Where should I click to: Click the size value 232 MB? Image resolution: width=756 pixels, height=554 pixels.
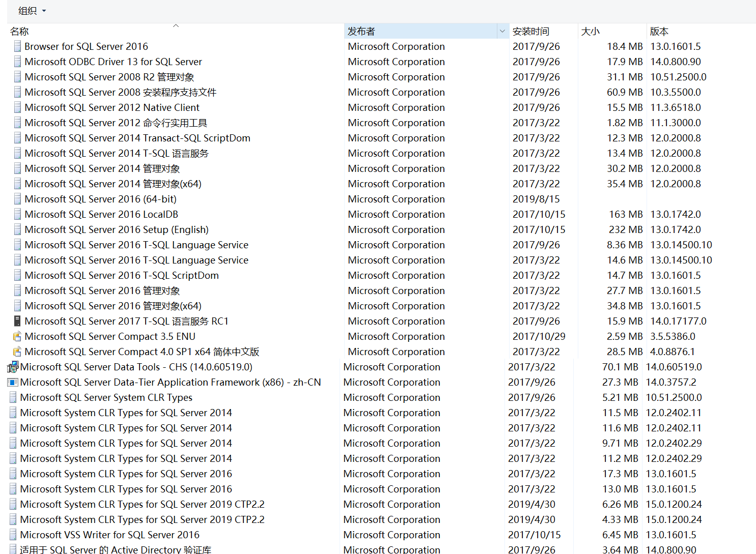click(x=626, y=229)
